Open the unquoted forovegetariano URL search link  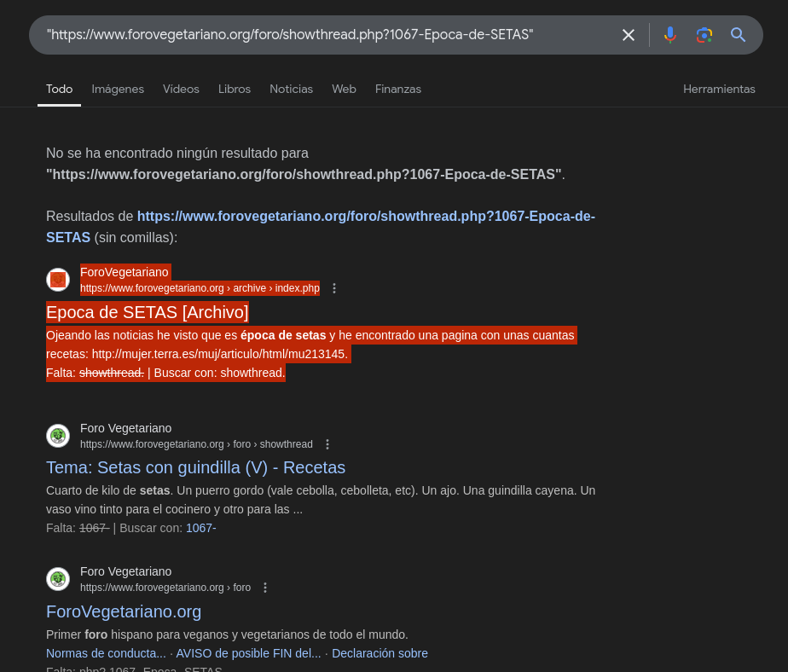(x=321, y=227)
